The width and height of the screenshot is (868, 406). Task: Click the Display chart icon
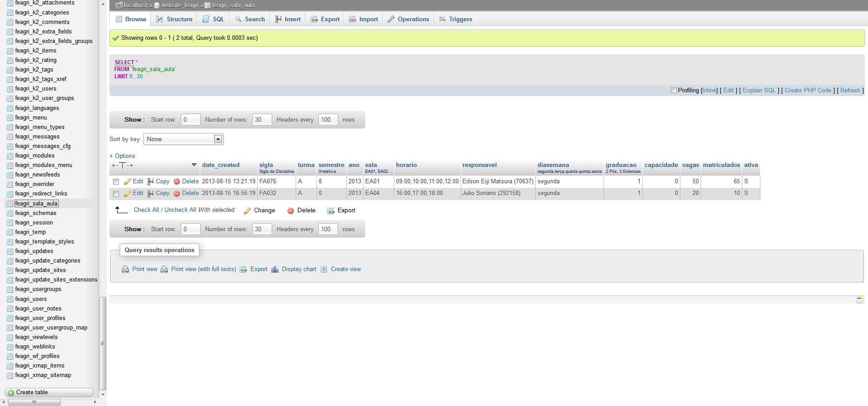click(x=275, y=269)
